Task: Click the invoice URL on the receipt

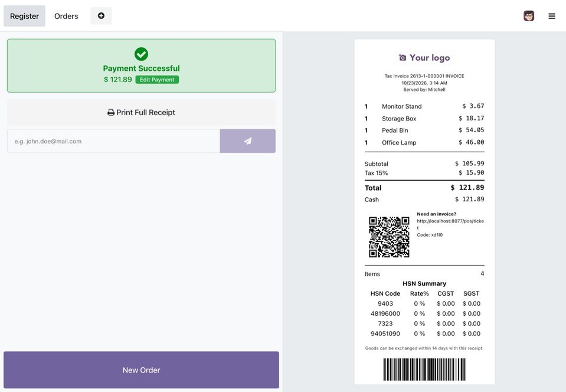Action: 450,224
